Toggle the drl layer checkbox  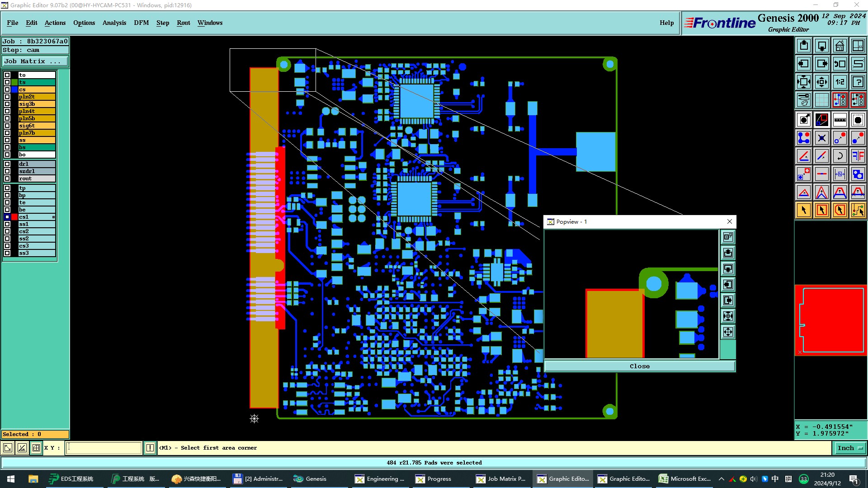(7, 164)
